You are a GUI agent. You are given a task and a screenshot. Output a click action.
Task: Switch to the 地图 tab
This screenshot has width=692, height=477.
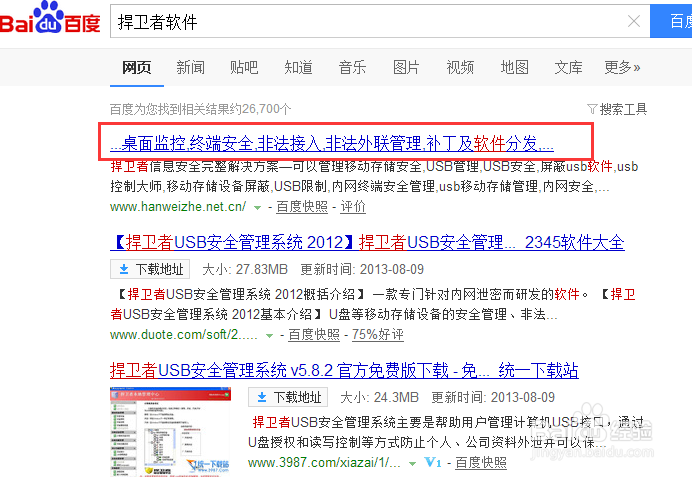(x=515, y=68)
